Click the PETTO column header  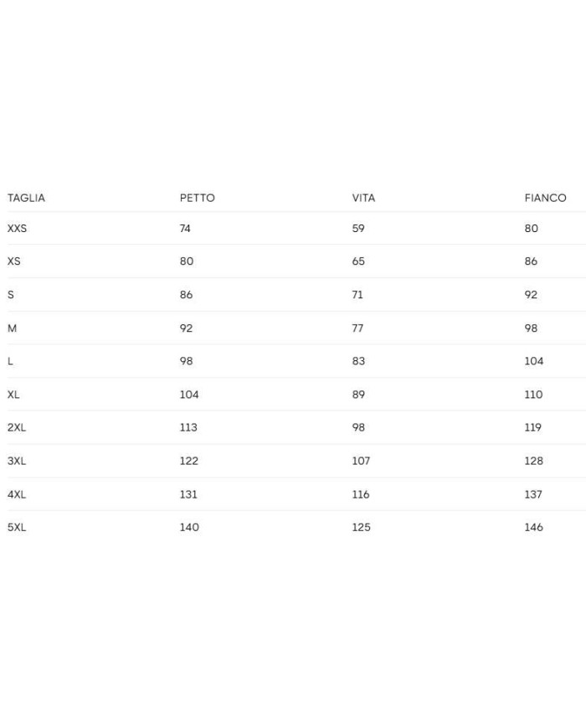pyautogui.click(x=197, y=198)
